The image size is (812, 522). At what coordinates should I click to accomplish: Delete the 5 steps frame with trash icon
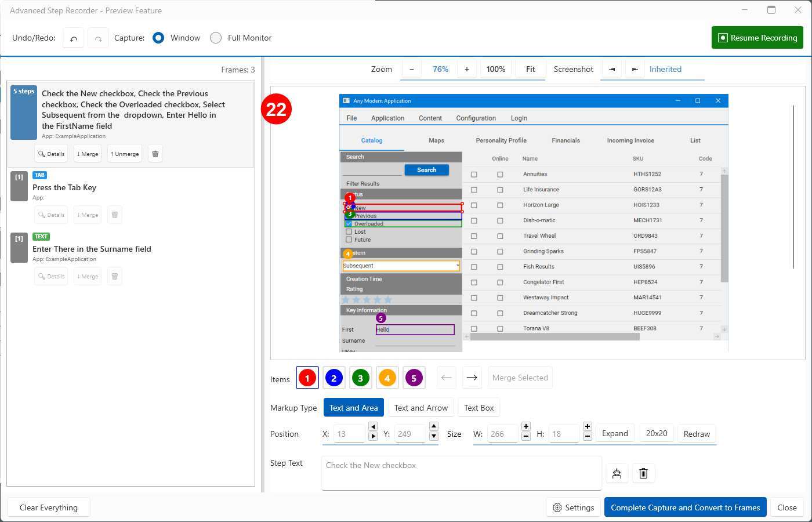[155, 154]
